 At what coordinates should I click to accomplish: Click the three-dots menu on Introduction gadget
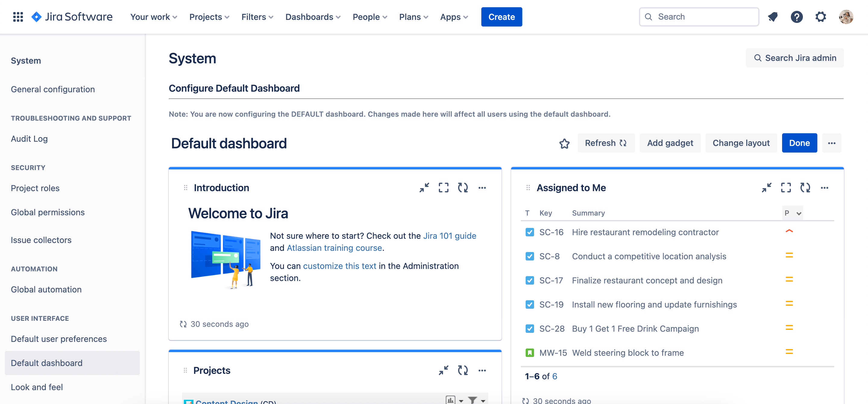tap(482, 188)
